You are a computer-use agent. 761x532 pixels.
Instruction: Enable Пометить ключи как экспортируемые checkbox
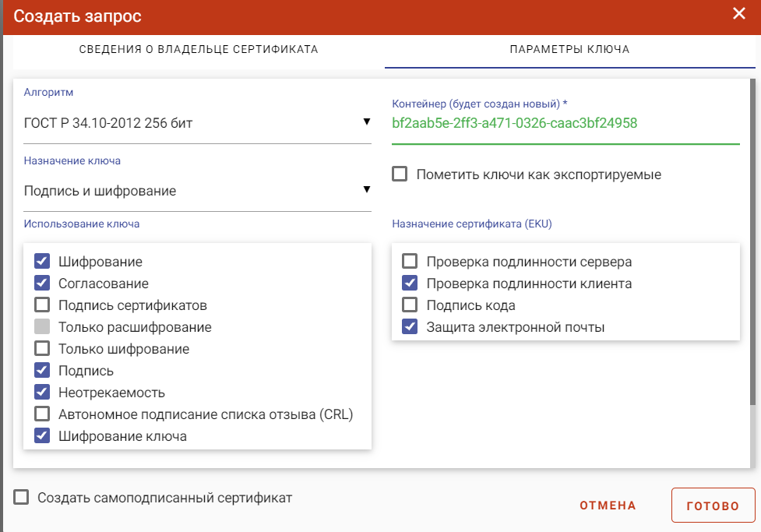pos(400,174)
